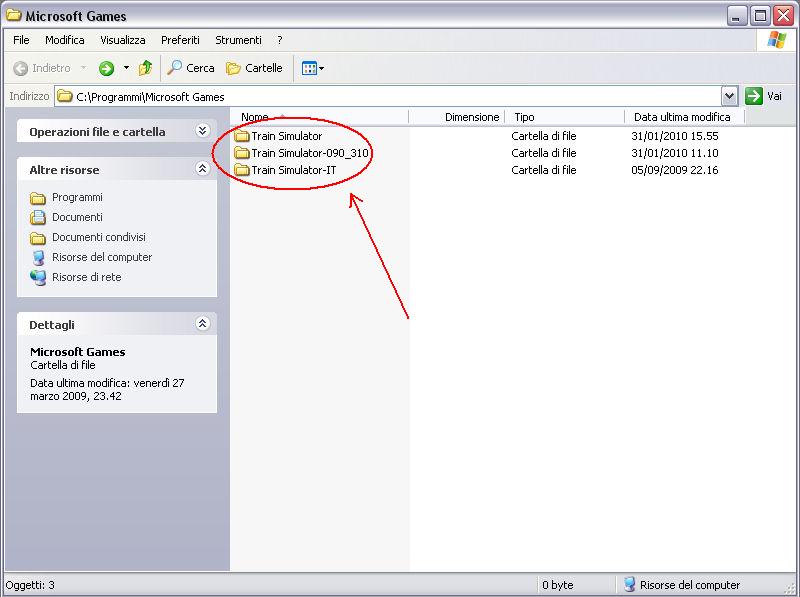Screen dimensions: 800x597
Task: Click the date 31/01/2010 15.55
Action: coord(674,136)
